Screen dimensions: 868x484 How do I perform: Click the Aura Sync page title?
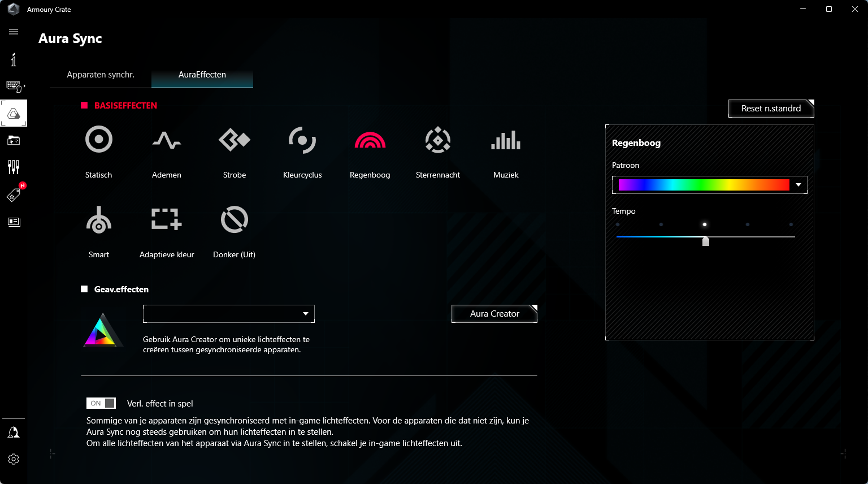click(71, 38)
